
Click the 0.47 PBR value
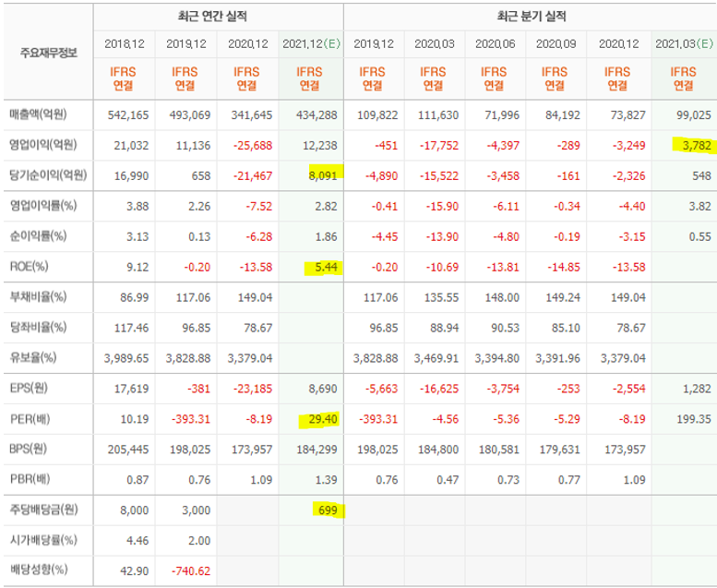[x=448, y=480]
